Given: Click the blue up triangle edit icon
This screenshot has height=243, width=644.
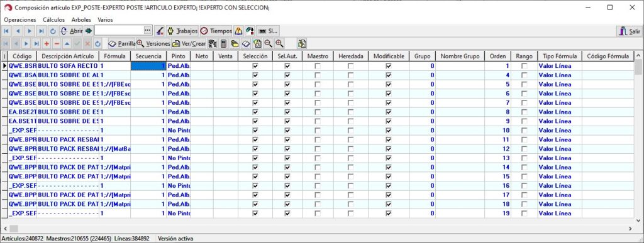Looking at the screenshot, I should point(67,43).
